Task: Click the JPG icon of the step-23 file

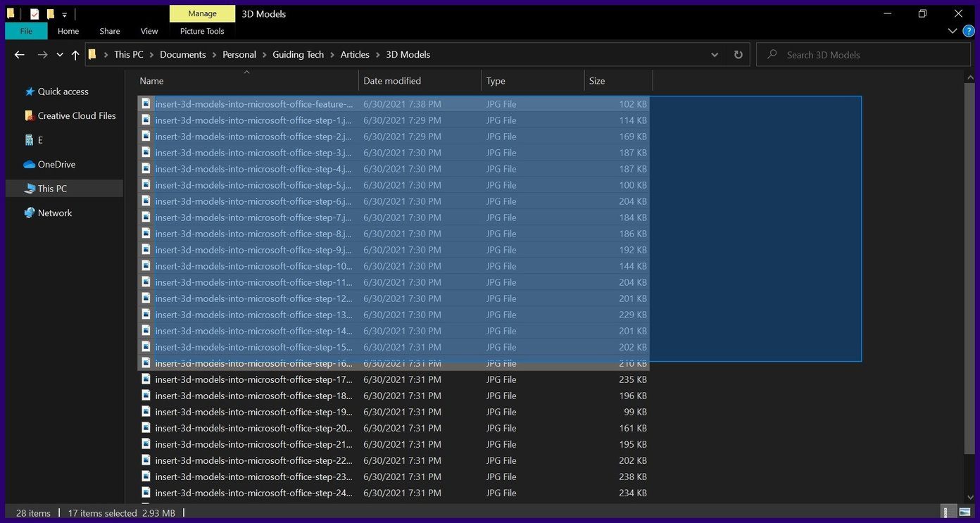Action: coord(146,476)
